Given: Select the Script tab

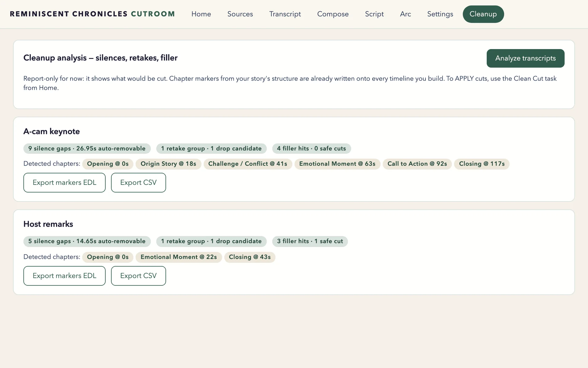Looking at the screenshot, I should pos(374,14).
